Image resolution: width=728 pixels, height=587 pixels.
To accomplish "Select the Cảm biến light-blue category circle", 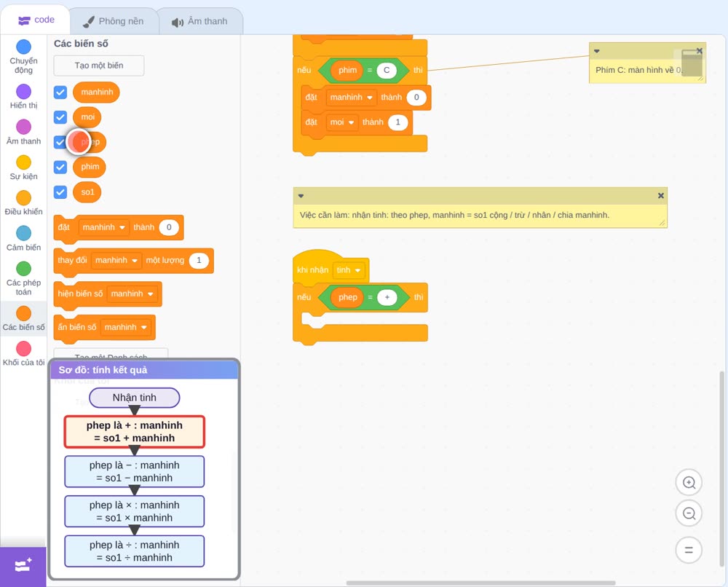I will click(x=23, y=233).
